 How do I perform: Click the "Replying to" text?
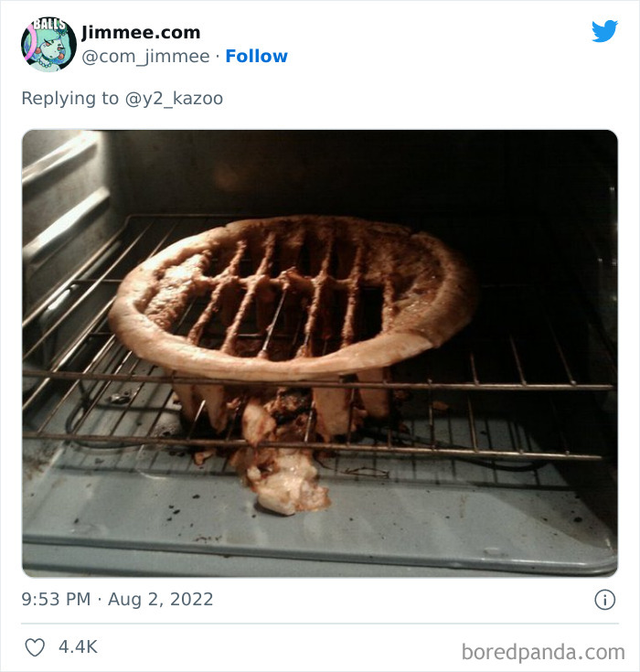click(x=70, y=98)
